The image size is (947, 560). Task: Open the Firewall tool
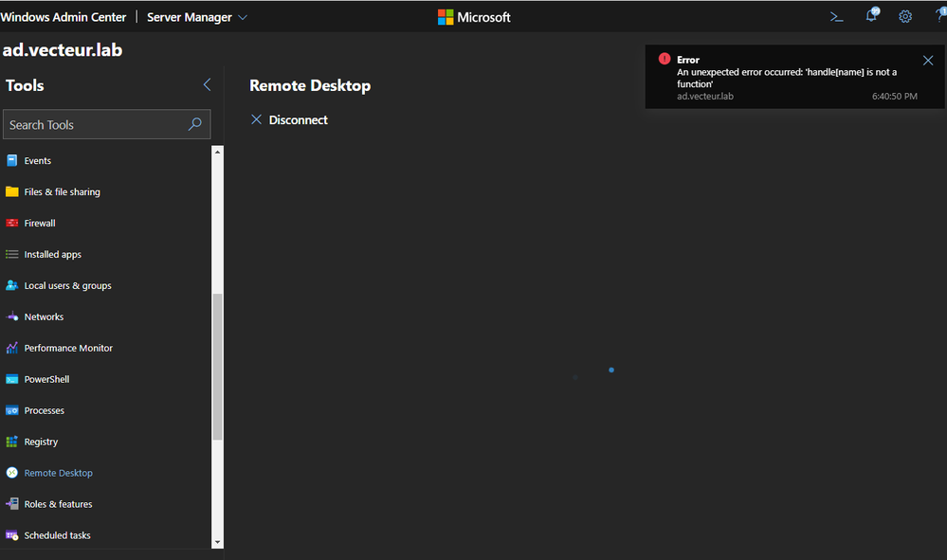click(x=40, y=223)
